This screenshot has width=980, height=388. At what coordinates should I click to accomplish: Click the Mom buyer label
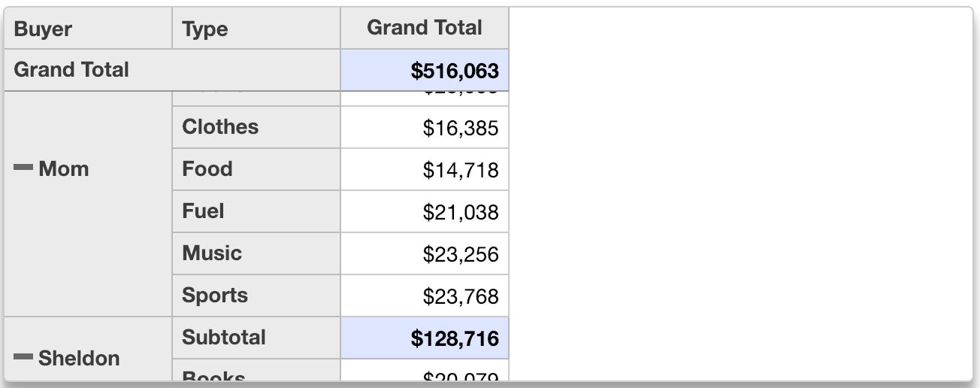tap(64, 169)
